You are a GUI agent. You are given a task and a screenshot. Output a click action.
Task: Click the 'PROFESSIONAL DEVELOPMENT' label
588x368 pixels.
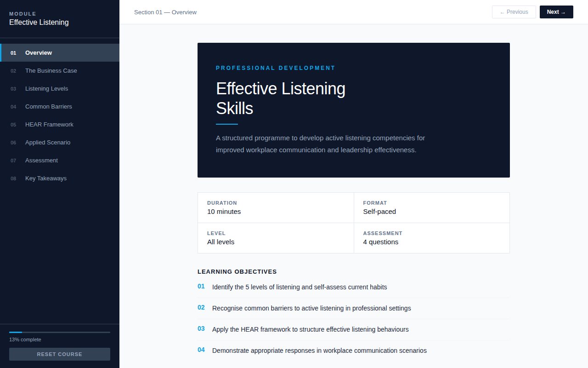[276, 68]
